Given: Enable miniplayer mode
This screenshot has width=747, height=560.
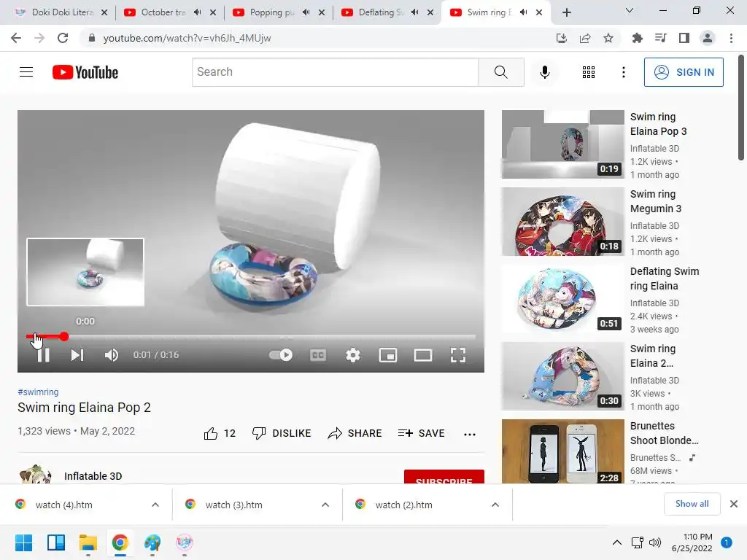Looking at the screenshot, I should 388,355.
